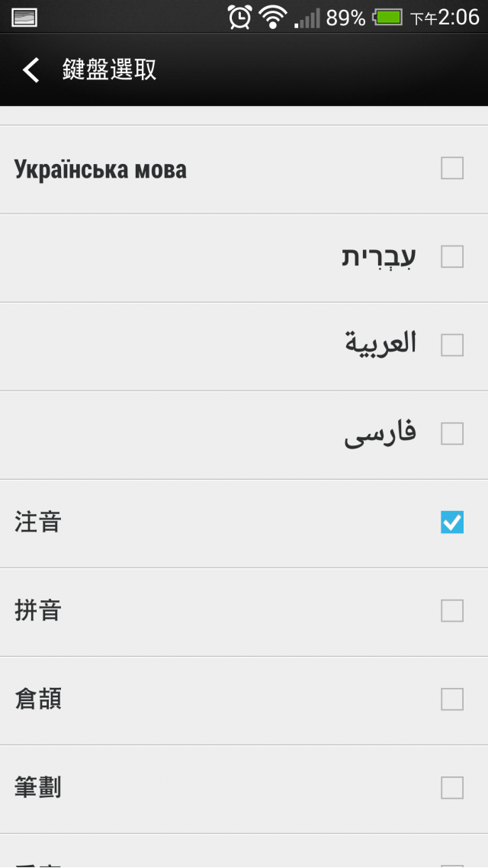
Task: Enable the 筆劃 keyboard checkbox
Action: click(x=452, y=788)
